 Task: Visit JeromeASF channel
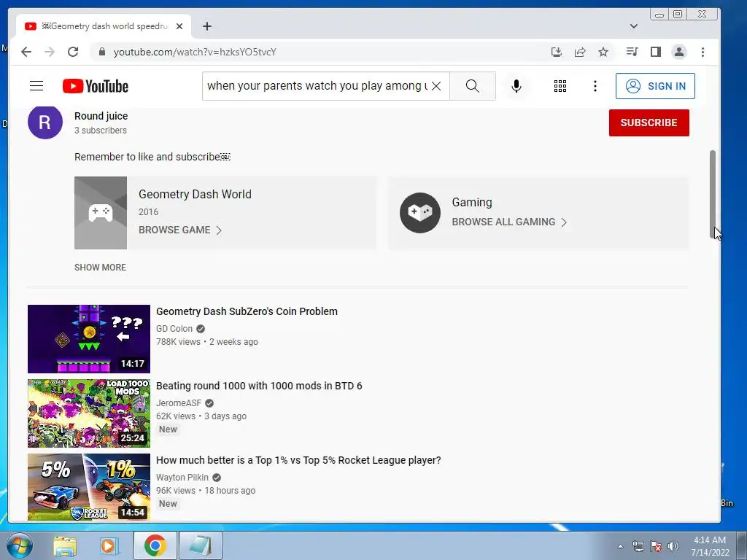[179, 402]
